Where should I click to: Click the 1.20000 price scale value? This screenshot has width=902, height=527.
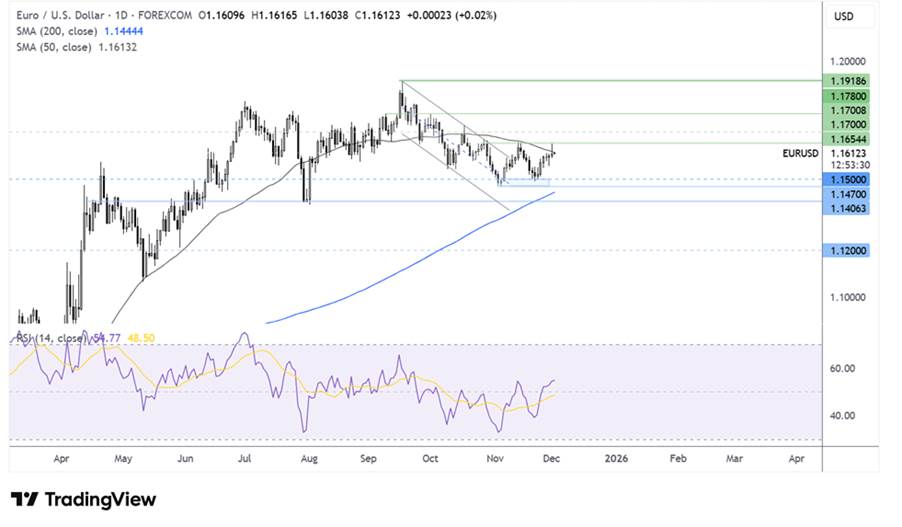click(842, 61)
